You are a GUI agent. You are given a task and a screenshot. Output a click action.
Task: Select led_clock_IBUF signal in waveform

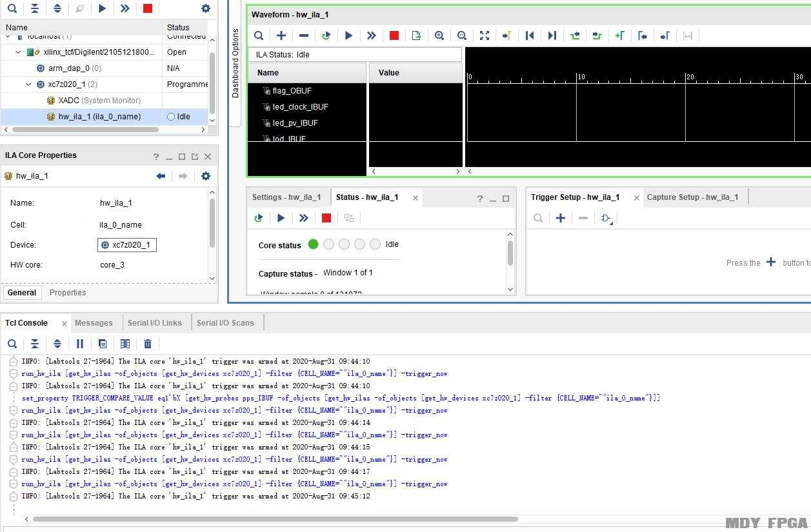pyautogui.click(x=300, y=107)
